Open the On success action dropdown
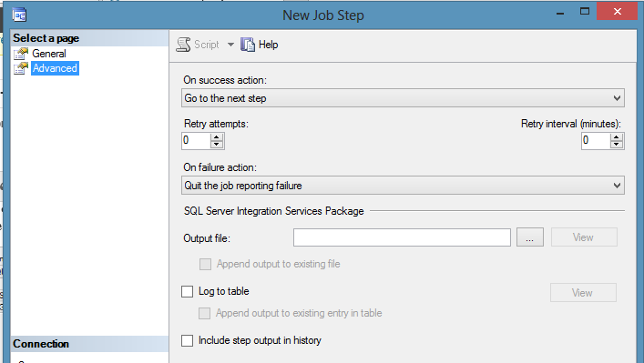The height and width of the screenshot is (363, 644). [403, 98]
